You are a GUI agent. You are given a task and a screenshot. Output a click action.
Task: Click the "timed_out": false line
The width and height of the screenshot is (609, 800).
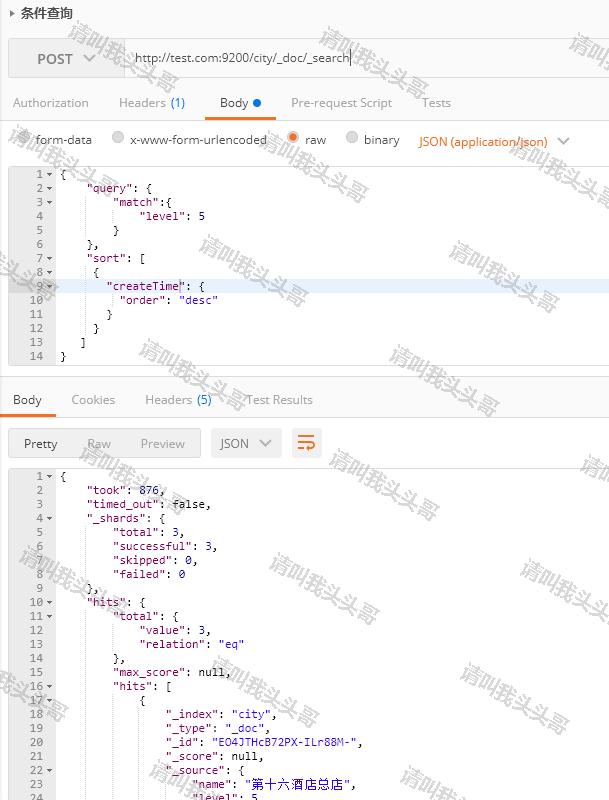coord(149,505)
